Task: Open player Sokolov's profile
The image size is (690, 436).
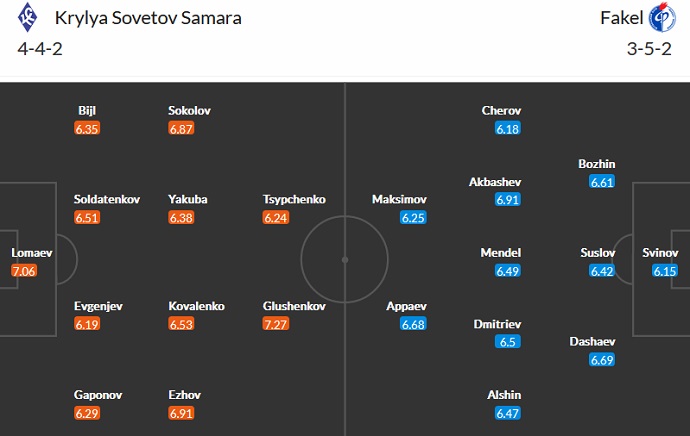Action: tap(189, 111)
